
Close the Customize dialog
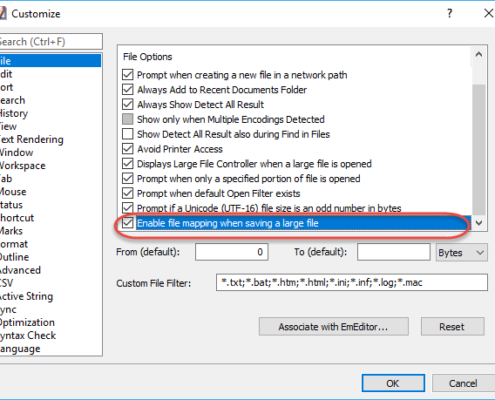coord(488,13)
